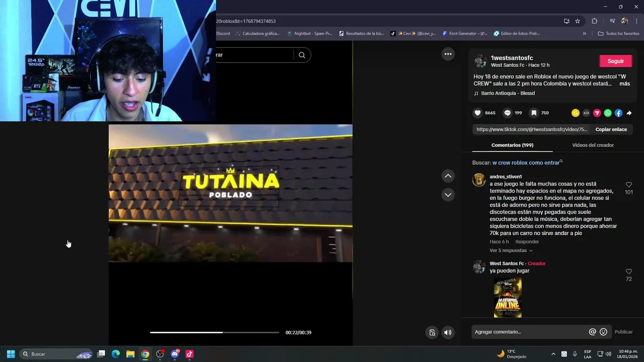644x362 pixels.
Task: Go to the next video with the down arrow
Action: coord(448,195)
